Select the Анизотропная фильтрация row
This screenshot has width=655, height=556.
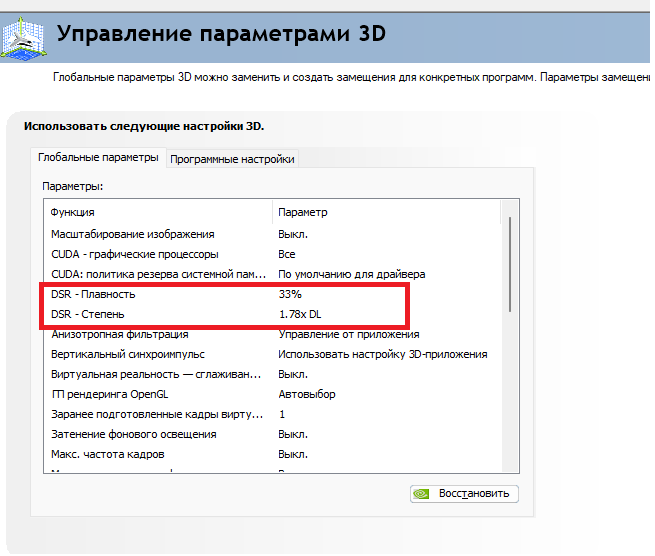tap(272, 335)
